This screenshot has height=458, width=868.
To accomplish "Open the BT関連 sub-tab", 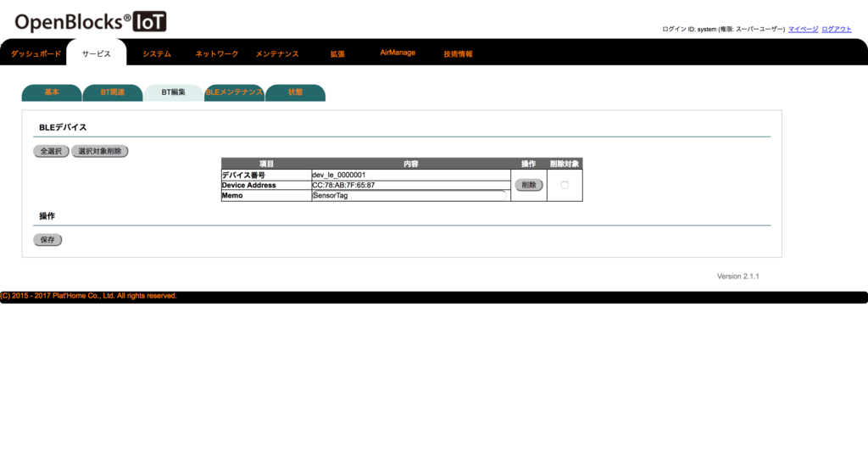I will pyautogui.click(x=113, y=92).
